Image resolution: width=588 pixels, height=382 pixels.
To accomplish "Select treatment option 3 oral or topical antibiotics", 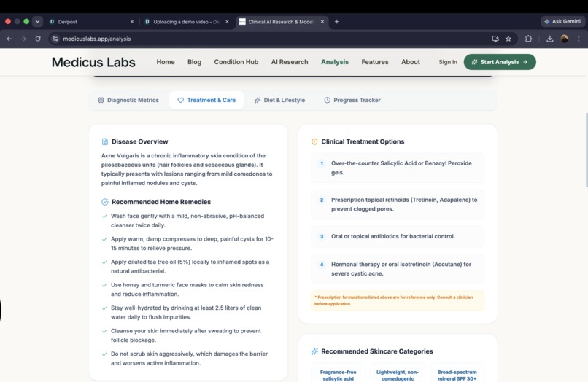I will (398, 236).
